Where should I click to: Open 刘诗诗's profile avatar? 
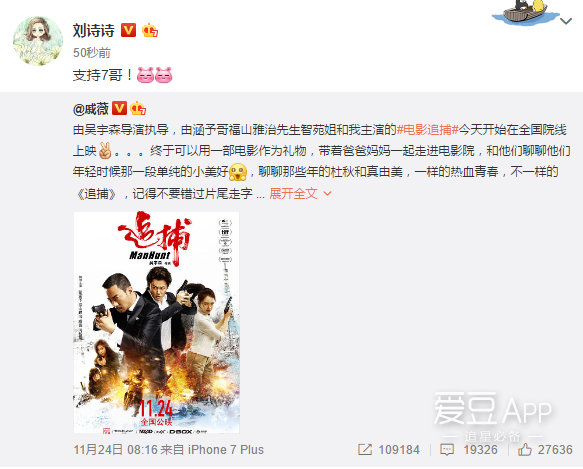pyautogui.click(x=38, y=41)
